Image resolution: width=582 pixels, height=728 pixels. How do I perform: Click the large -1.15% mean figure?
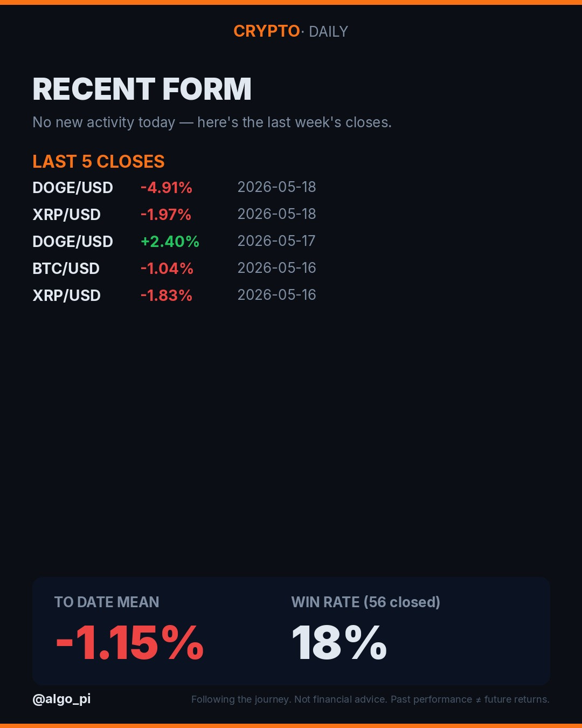coord(129,643)
